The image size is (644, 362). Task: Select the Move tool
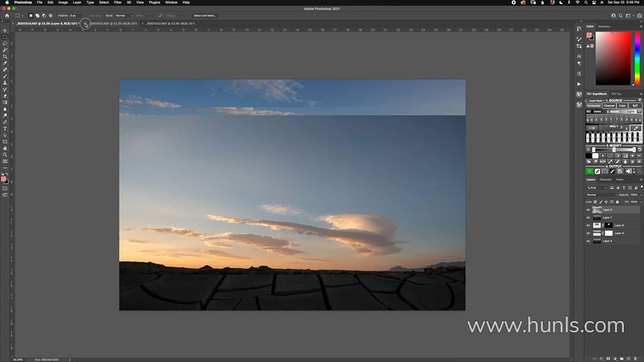tap(5, 30)
